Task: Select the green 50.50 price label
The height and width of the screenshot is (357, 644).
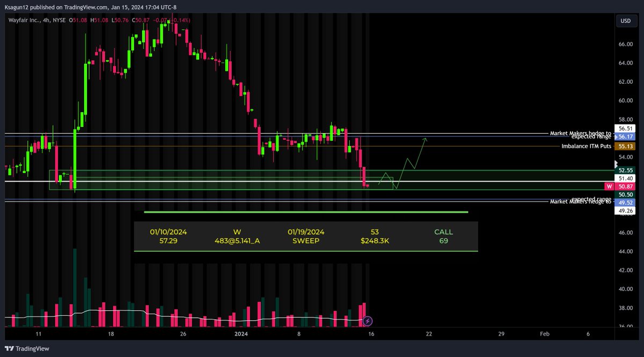Action: click(x=626, y=194)
